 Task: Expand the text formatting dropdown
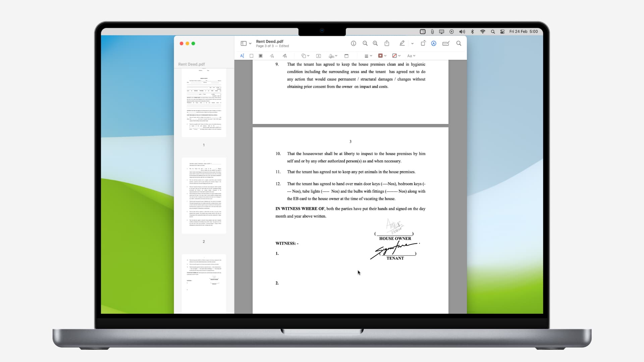coord(411,56)
